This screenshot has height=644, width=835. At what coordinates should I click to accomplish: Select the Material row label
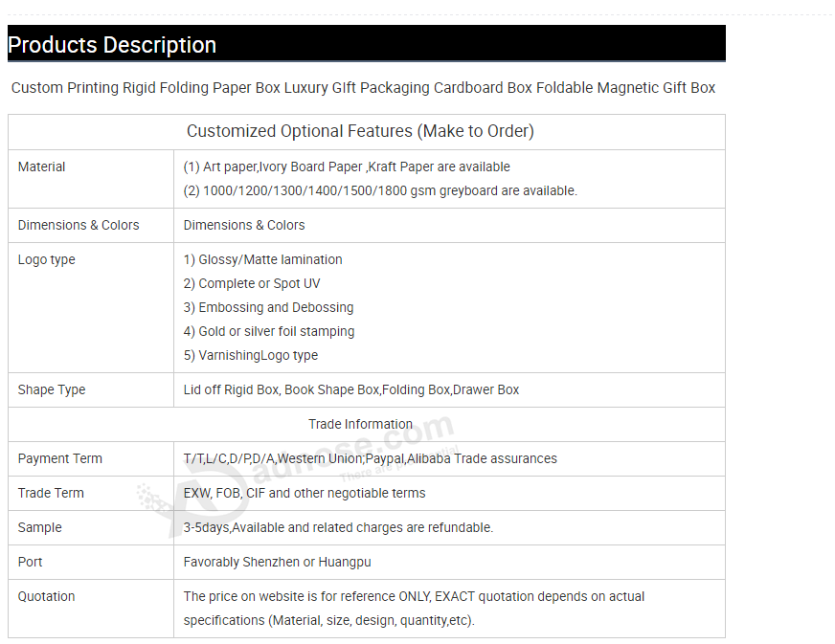(42, 167)
